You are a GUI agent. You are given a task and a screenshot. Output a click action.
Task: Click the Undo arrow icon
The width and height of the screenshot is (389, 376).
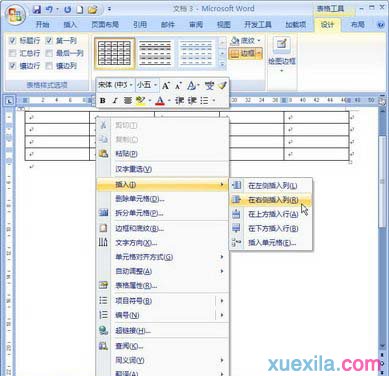click(49, 10)
